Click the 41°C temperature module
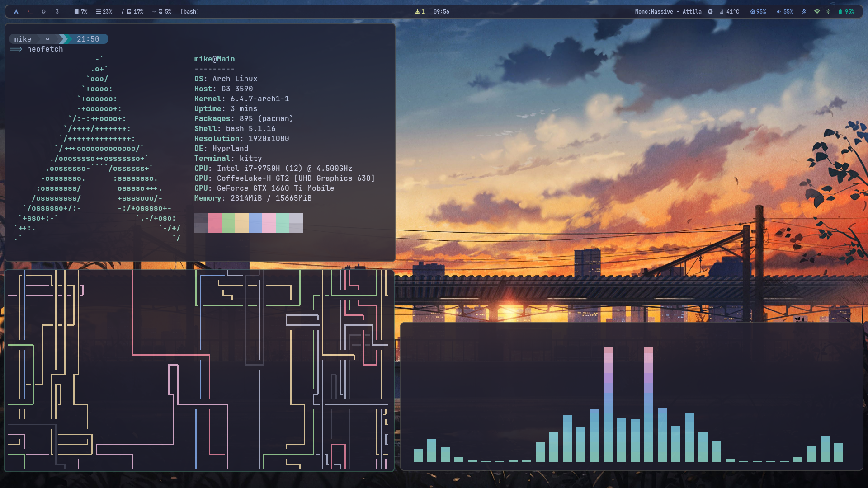 pyautogui.click(x=729, y=12)
